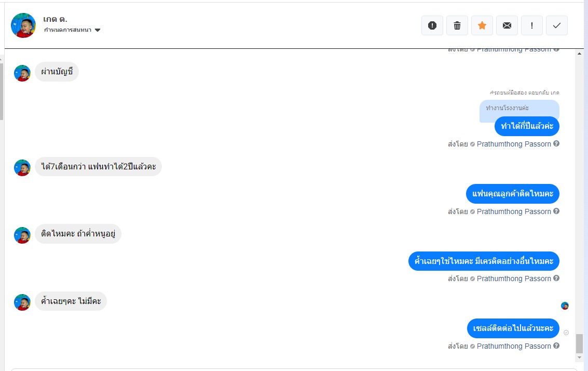Click customer avatar next to ผ่านบัญชี
Image resolution: width=588 pixels, height=371 pixels.
[22, 73]
